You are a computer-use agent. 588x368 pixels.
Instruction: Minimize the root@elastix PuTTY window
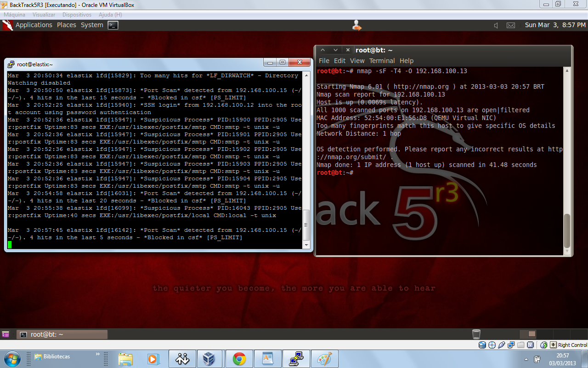pos(270,63)
